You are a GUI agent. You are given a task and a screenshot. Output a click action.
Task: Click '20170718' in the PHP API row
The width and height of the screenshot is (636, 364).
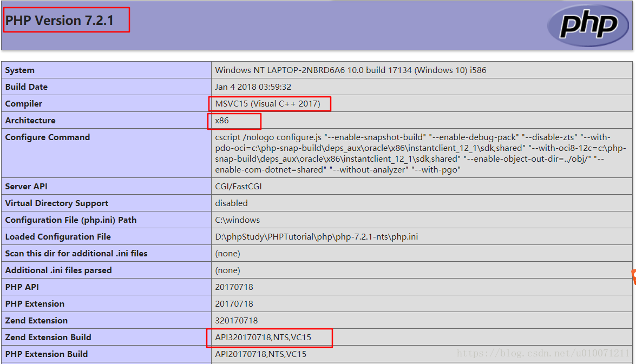tap(234, 287)
